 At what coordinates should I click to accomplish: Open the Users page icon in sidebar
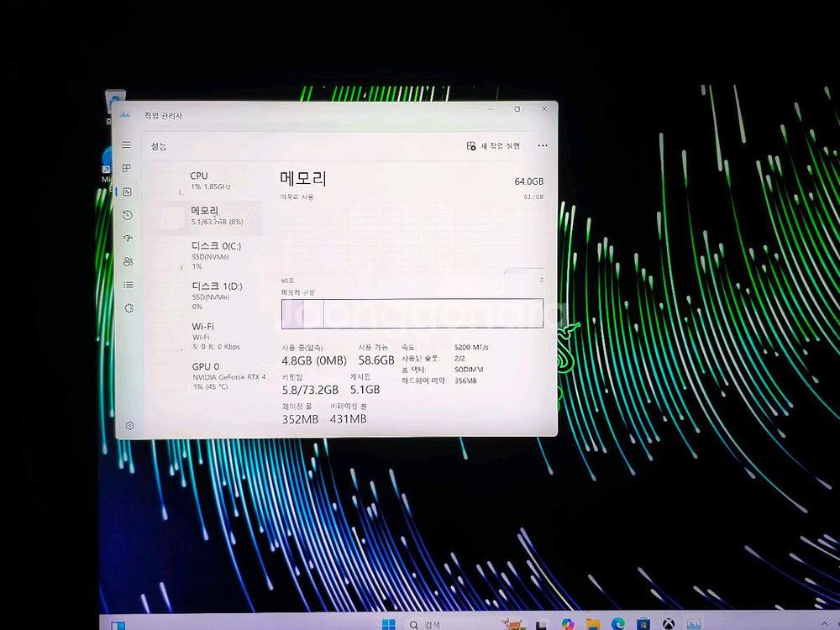tap(128, 261)
